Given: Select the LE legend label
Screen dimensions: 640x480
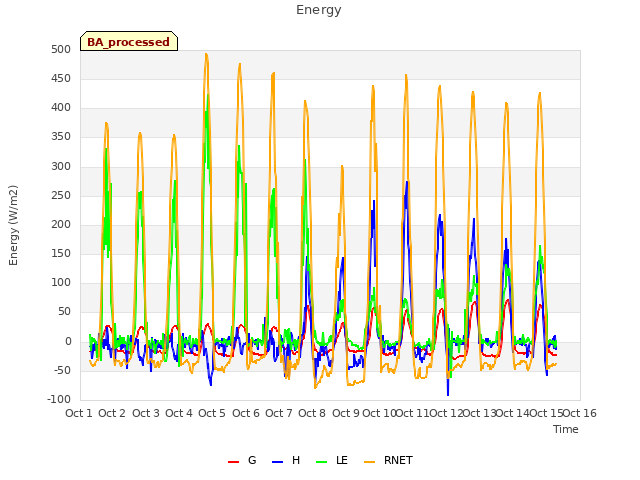Looking at the screenshot, I should (x=342, y=460).
